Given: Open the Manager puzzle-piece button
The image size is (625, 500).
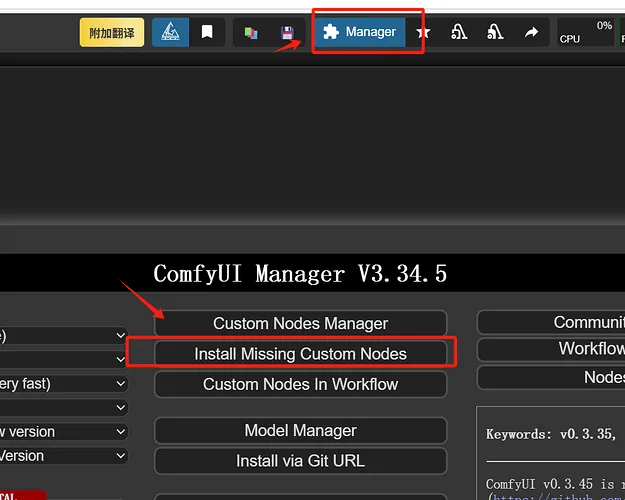Looking at the screenshot, I should [360, 32].
